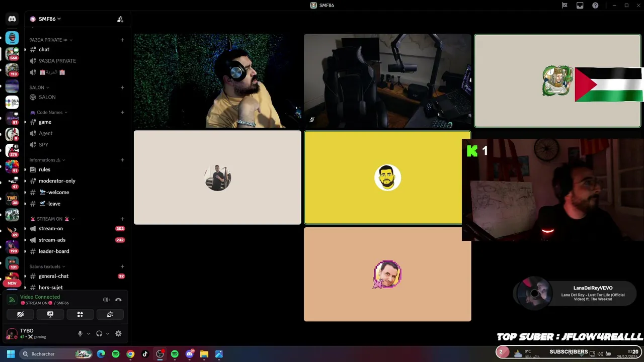The width and height of the screenshot is (644, 362).
Task: Collapse the Salons textuels category
Action: 47,266
